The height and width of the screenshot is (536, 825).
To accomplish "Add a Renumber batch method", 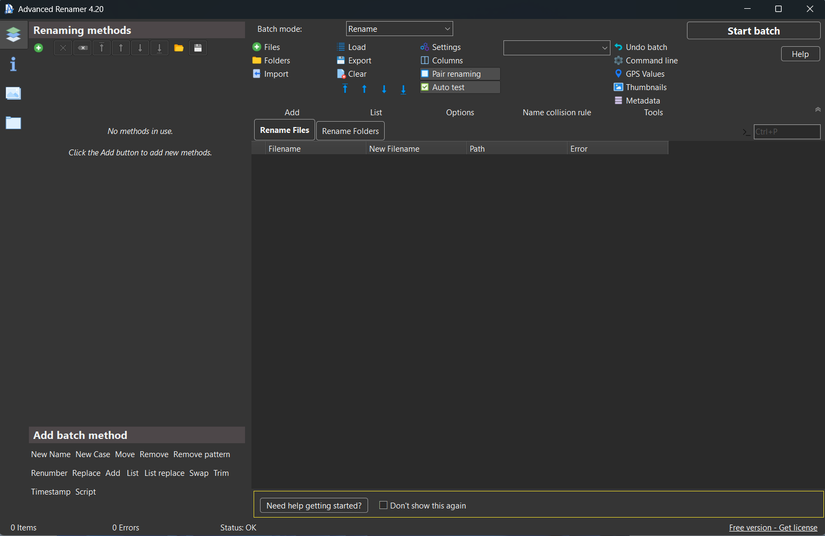I will (49, 473).
